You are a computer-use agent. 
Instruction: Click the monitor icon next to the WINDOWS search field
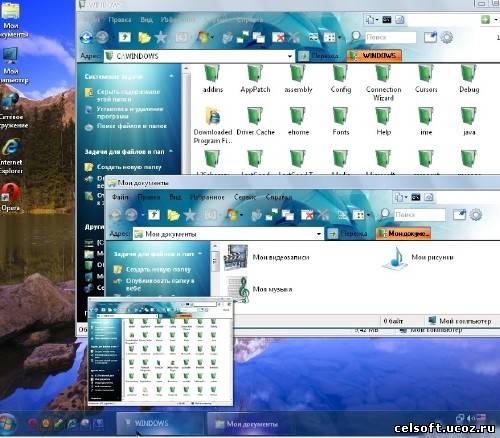[x=430, y=37]
